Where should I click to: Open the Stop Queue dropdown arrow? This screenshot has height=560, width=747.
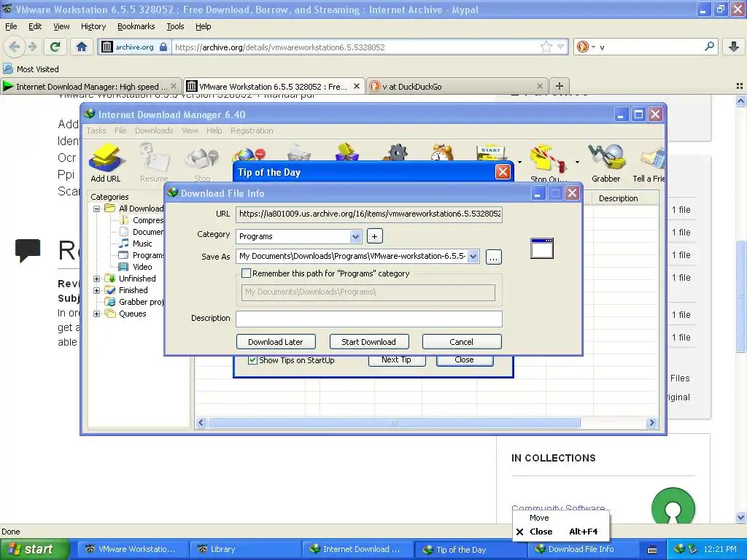(x=577, y=163)
